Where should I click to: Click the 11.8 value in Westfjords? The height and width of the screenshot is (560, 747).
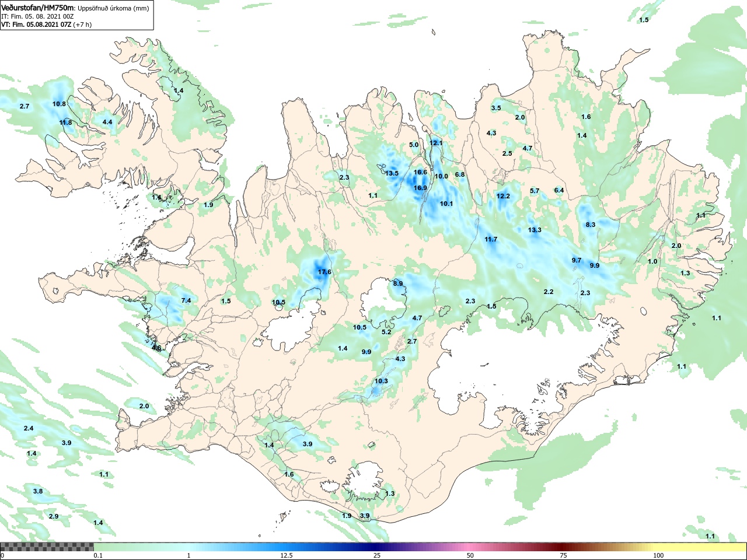[x=65, y=123]
